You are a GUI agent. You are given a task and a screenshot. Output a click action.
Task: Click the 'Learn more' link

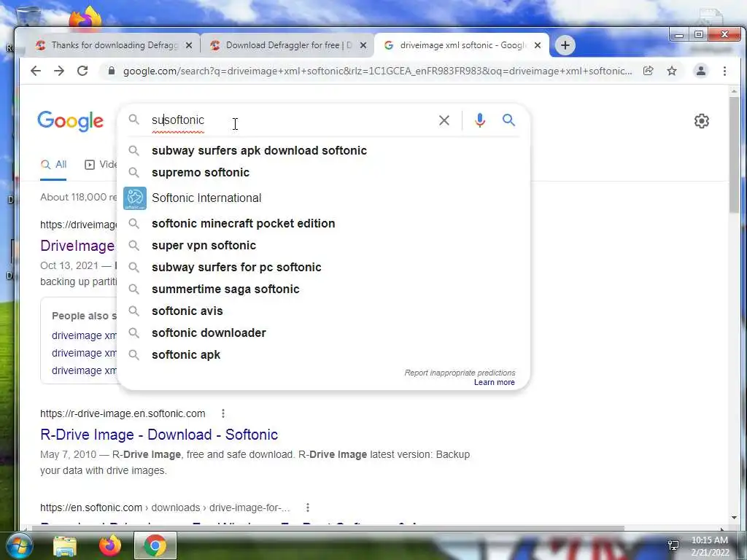(494, 382)
